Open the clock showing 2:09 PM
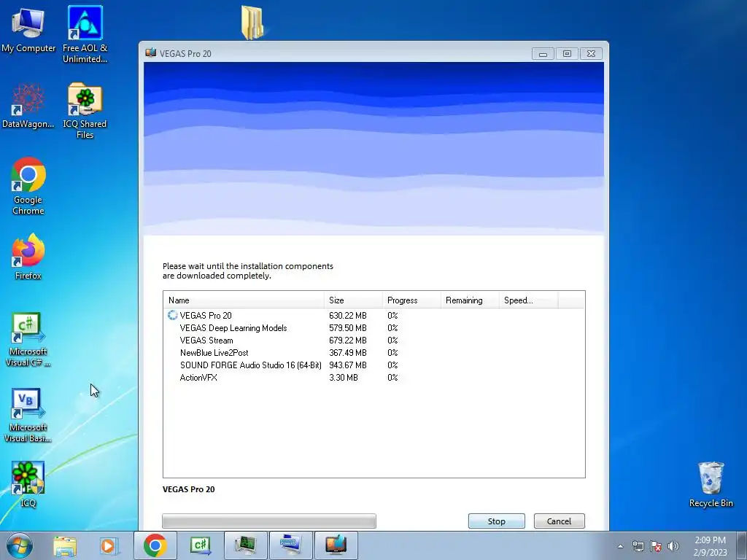Screen dimensions: 747x560 tap(710, 545)
